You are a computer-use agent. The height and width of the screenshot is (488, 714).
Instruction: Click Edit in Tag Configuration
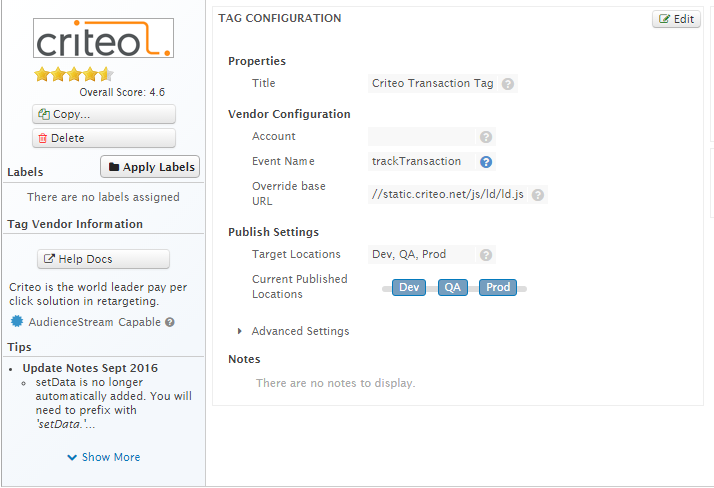click(x=676, y=19)
